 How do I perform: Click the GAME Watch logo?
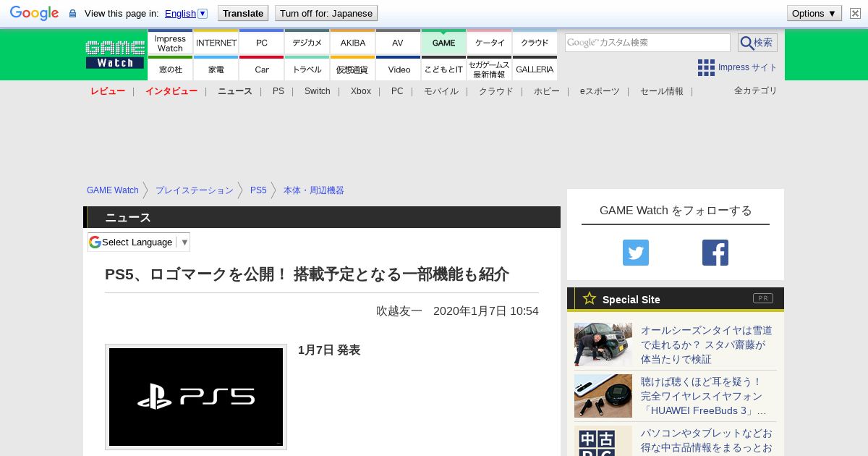(x=115, y=54)
